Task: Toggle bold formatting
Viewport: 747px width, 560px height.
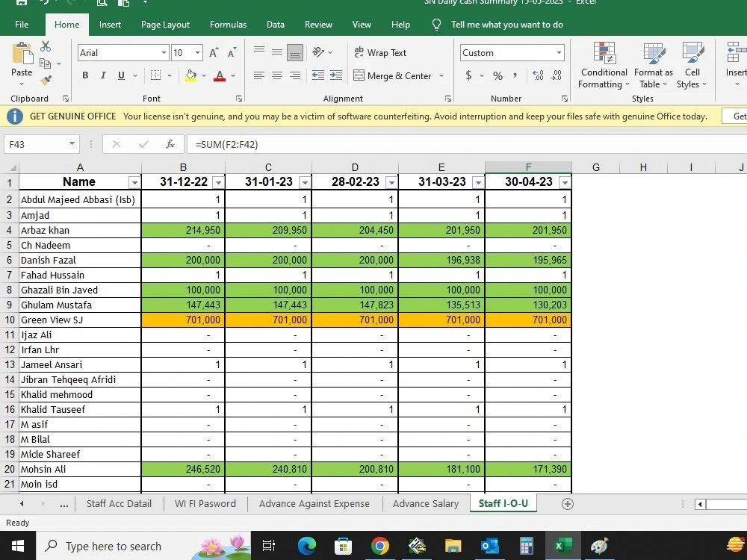Action: click(84, 75)
